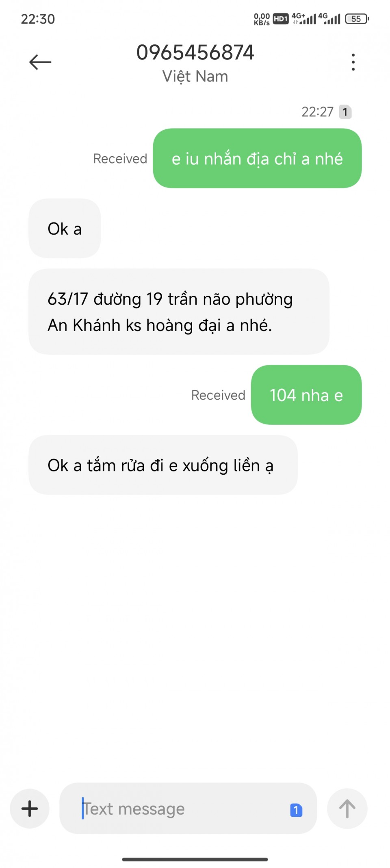Tap the battery indicator in status bar
The width and height of the screenshot is (390, 868).
[x=357, y=19]
